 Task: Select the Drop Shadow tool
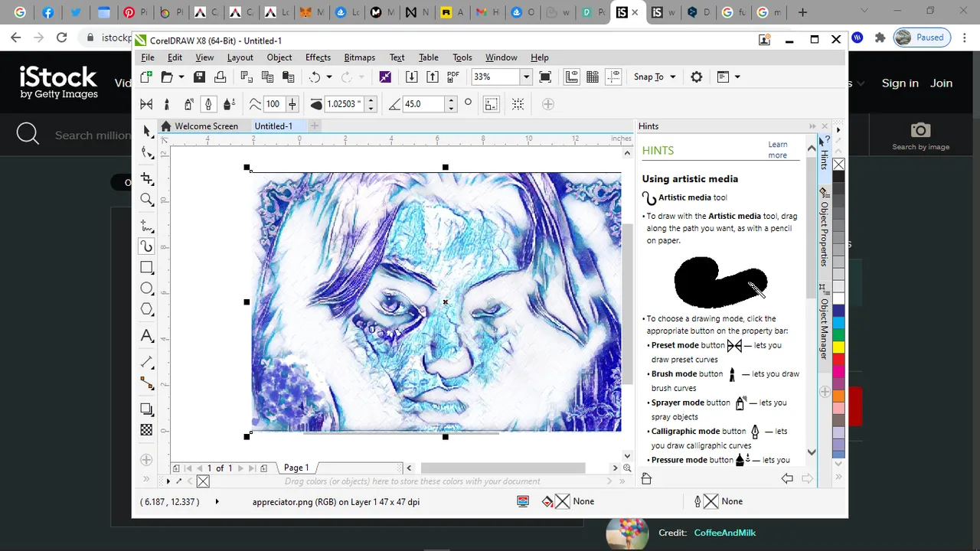click(x=147, y=409)
